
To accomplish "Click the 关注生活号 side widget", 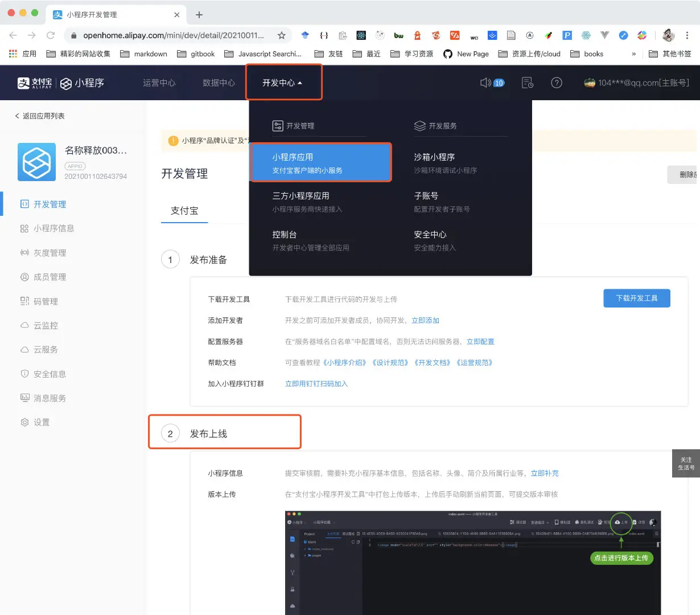I will pyautogui.click(x=686, y=464).
